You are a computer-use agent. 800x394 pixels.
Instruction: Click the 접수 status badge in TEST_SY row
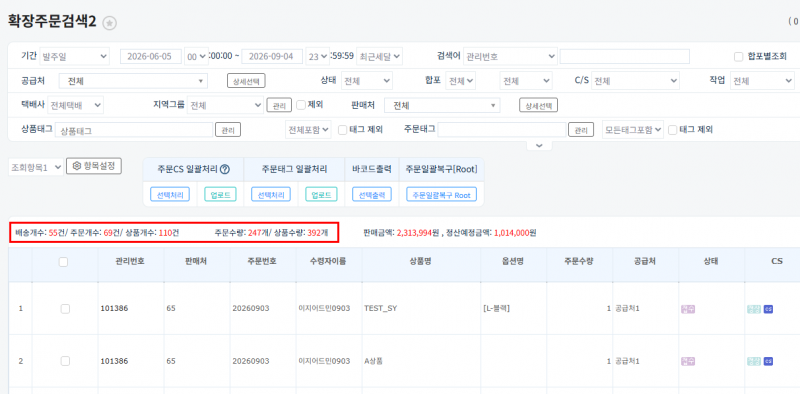688,309
